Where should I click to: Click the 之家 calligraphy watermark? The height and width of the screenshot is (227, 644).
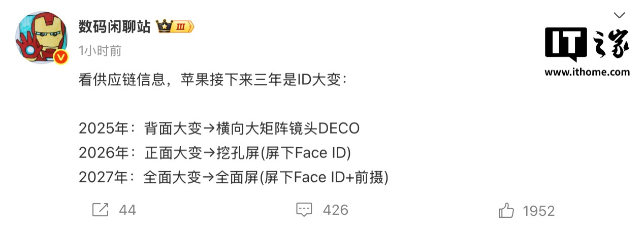click(x=610, y=44)
